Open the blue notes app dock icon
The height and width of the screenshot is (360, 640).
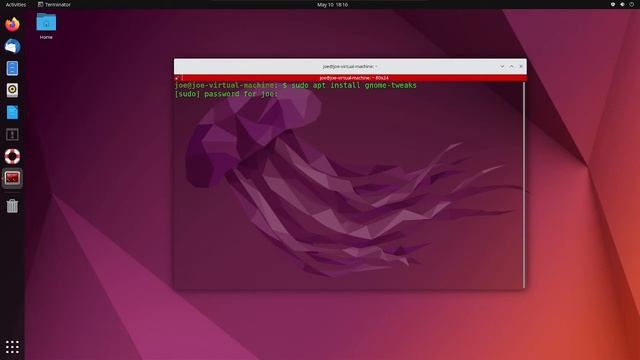12,68
